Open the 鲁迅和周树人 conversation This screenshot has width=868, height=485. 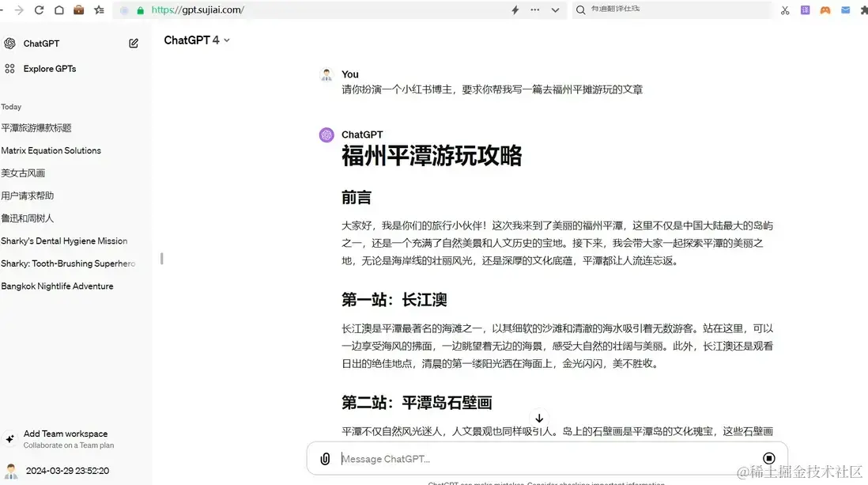click(x=27, y=218)
